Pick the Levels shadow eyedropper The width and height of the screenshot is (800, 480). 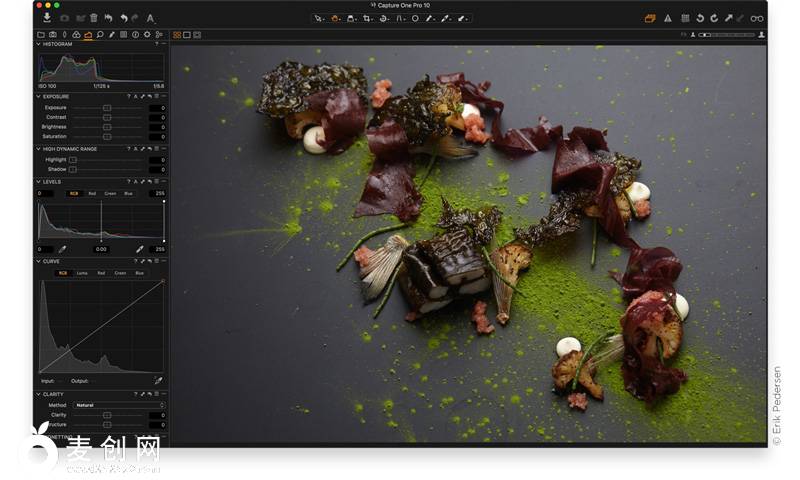point(61,249)
